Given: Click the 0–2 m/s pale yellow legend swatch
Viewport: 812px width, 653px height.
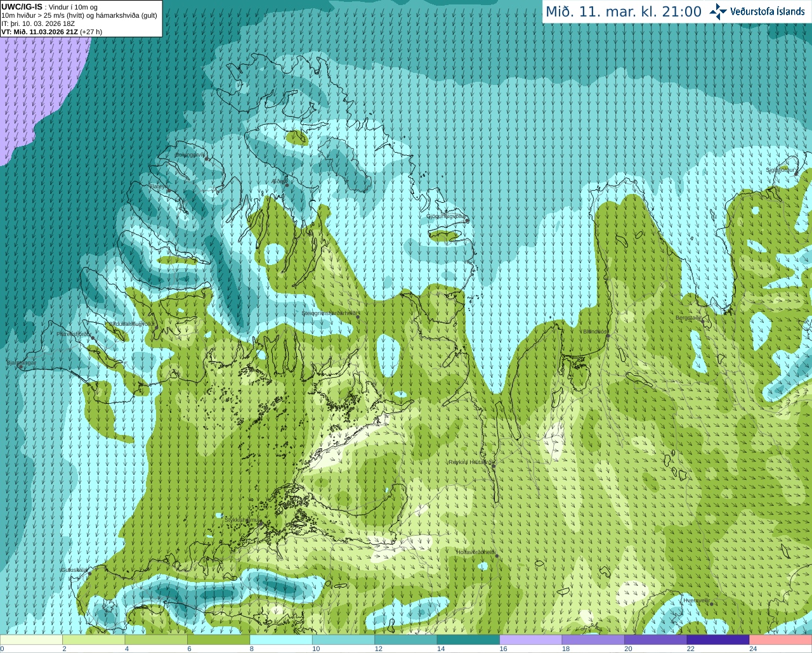Looking at the screenshot, I should pyautogui.click(x=32, y=640).
